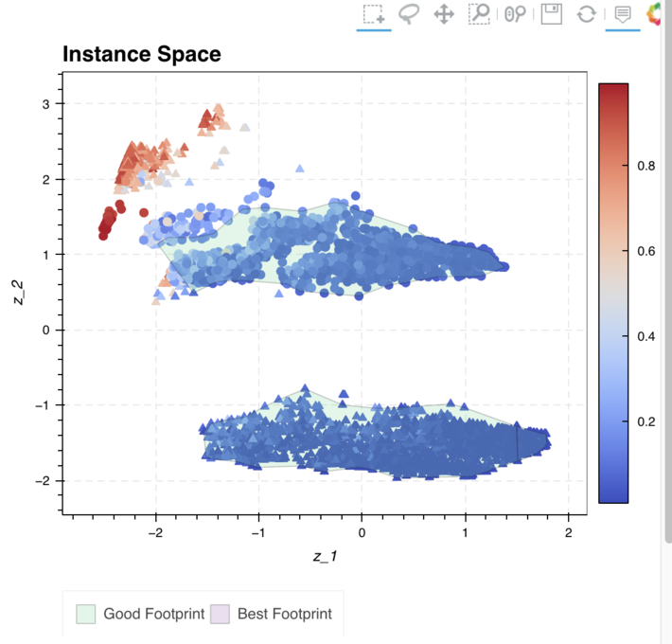Enable the Pan tool

coord(444,14)
